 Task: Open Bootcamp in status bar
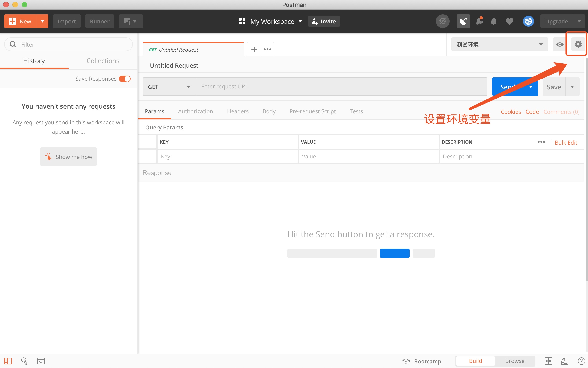click(422, 361)
